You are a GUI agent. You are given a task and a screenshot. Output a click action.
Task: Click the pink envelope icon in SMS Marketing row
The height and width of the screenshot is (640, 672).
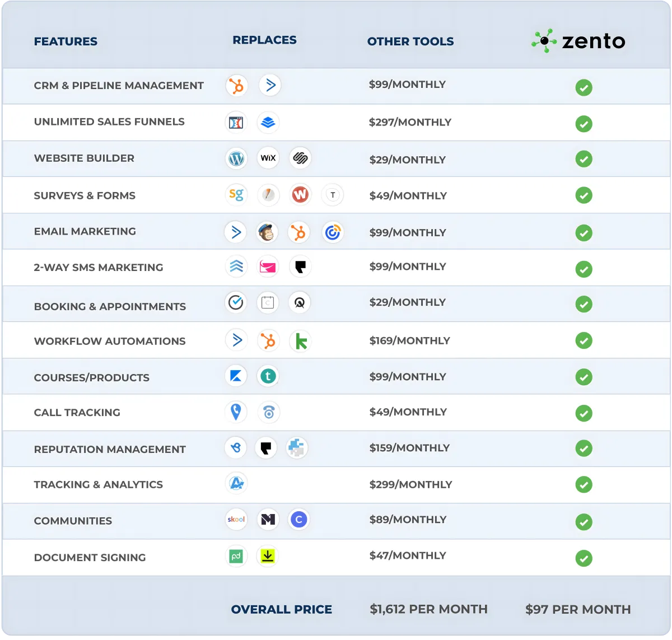(268, 267)
